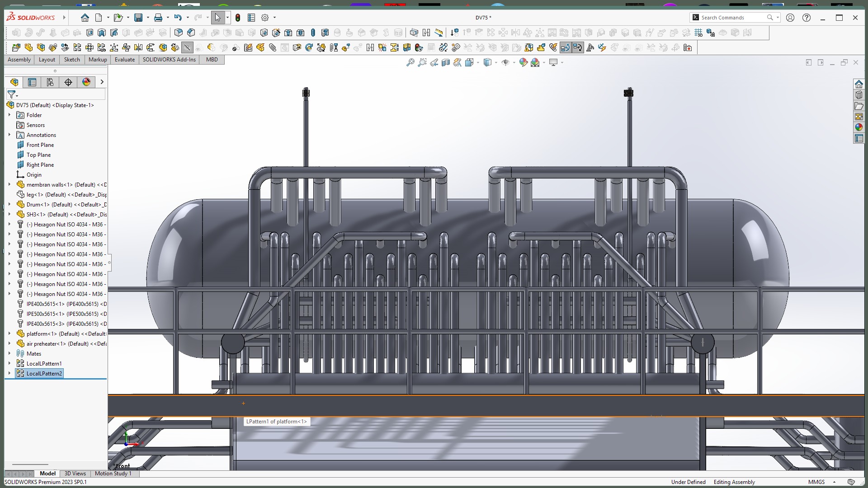Screen dimensions: 868x488
Task: Switch to the Sketch ribbon tab
Action: [x=72, y=60]
